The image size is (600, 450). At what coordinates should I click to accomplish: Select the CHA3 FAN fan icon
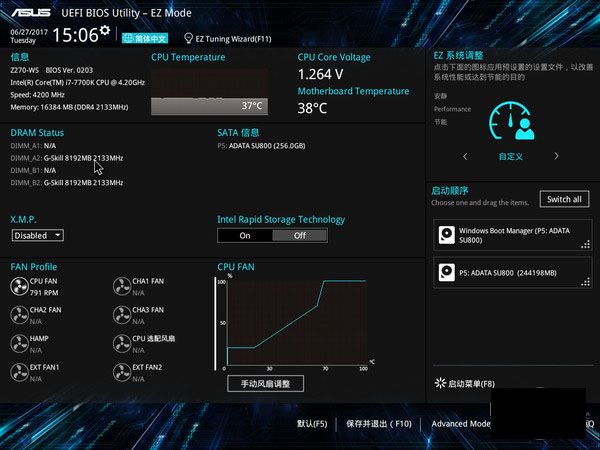tap(122, 315)
